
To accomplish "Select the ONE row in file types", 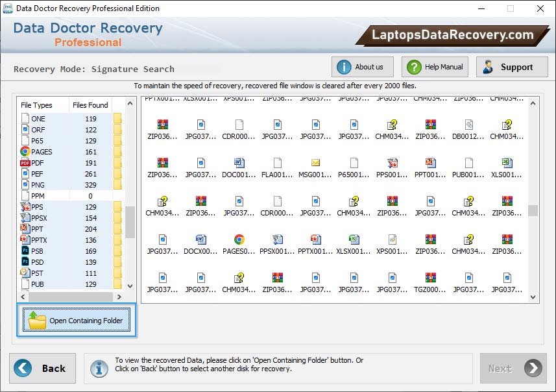I will point(71,119).
